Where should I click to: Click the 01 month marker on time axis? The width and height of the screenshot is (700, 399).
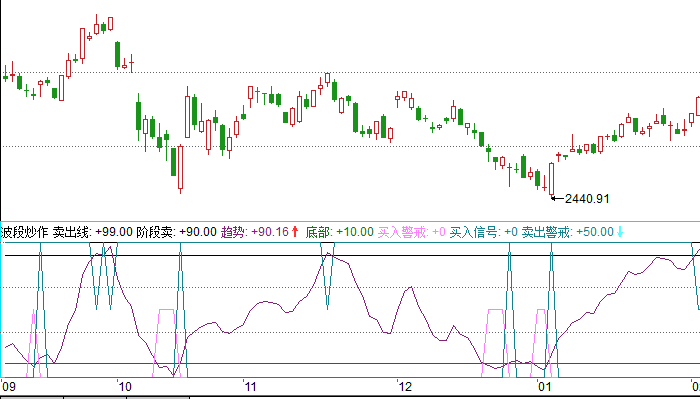545,386
